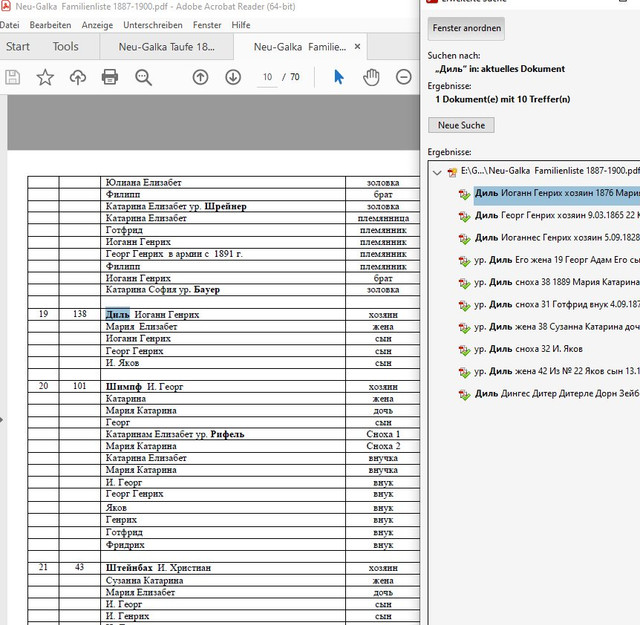This screenshot has width=640, height=625.
Task: Select result ур. Диль сноха 31 Готфрид
Action: [x=557, y=305]
